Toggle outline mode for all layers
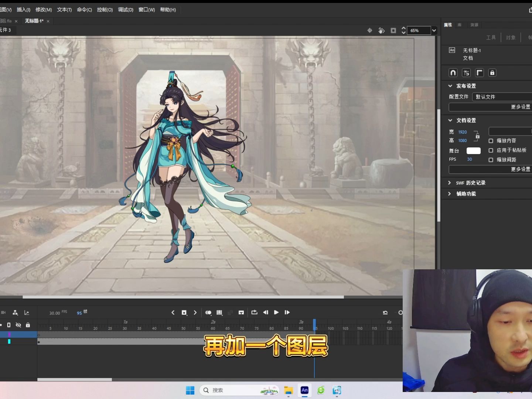The height and width of the screenshot is (399, 532). 9,325
